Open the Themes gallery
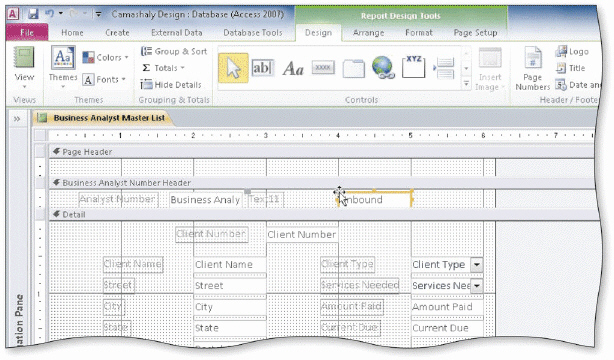This screenshot has width=614, height=360. point(63,67)
